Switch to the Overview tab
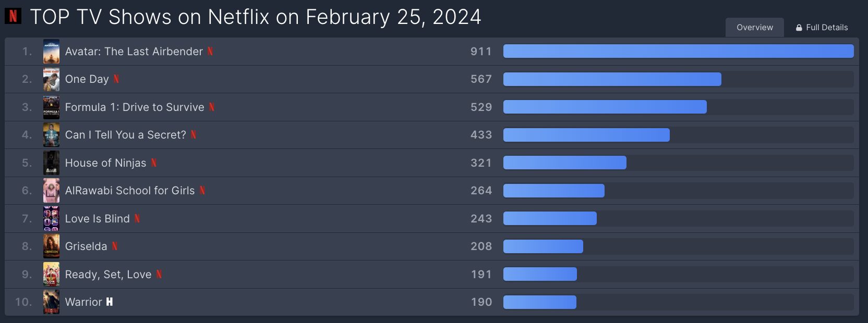Image resolution: width=868 pixels, height=323 pixels. point(755,27)
